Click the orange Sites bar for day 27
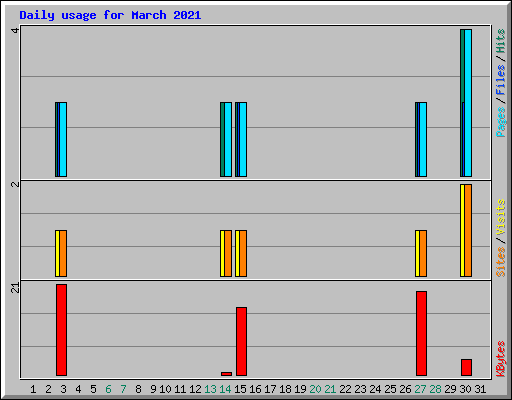Image resolution: width=512 pixels, height=400 pixels. pos(423,253)
